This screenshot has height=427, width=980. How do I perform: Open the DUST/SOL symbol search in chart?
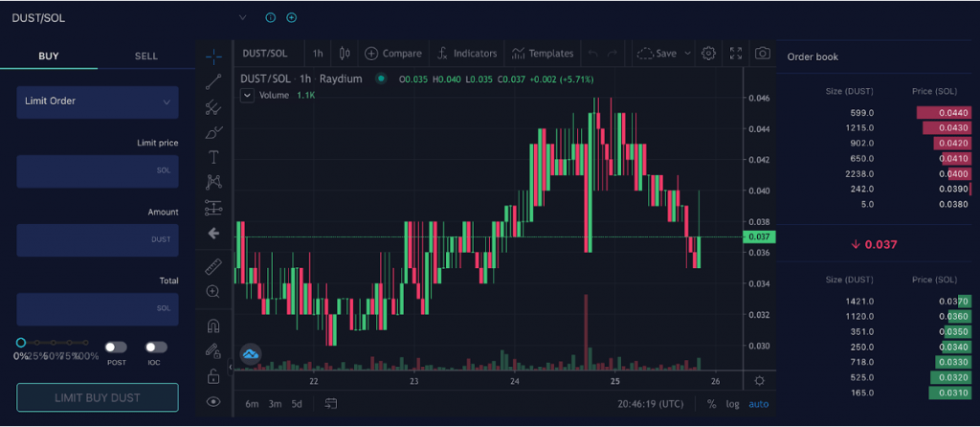(x=265, y=54)
